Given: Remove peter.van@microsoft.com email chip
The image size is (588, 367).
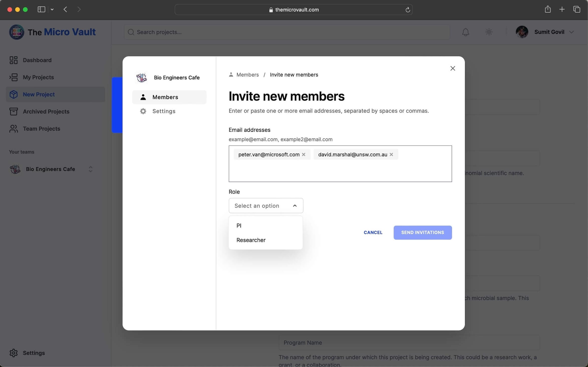Looking at the screenshot, I should 304,154.
